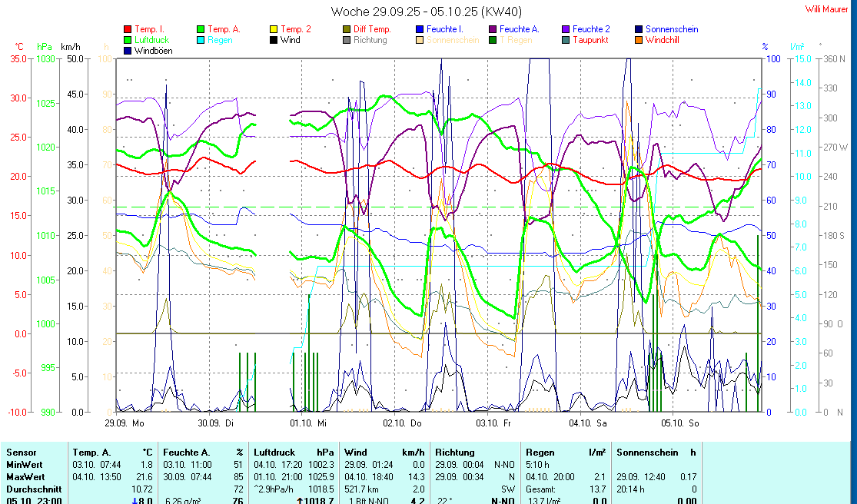Click the purple Feuchte A. legend square

click(493, 29)
